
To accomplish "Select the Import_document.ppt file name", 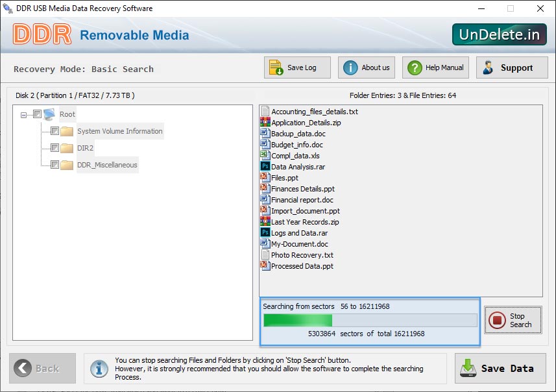I will [x=306, y=211].
